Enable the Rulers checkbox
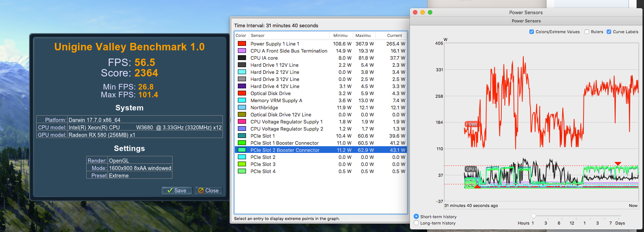Image resolution: width=644 pixels, height=232 pixels. 587,32
